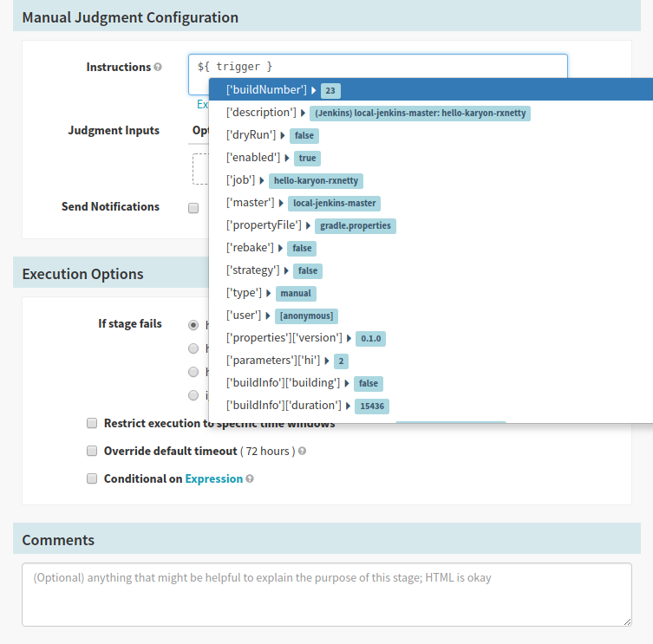Click the arrow icon after ['master']

(281, 203)
